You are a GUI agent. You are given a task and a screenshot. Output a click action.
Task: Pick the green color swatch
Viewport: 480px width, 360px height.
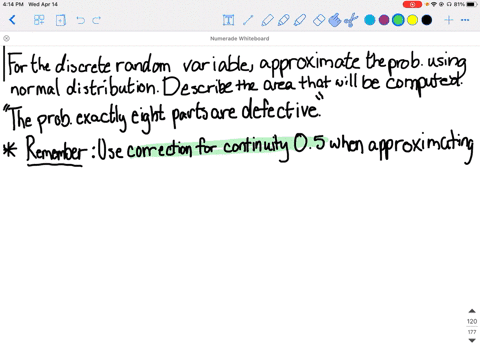click(x=398, y=20)
